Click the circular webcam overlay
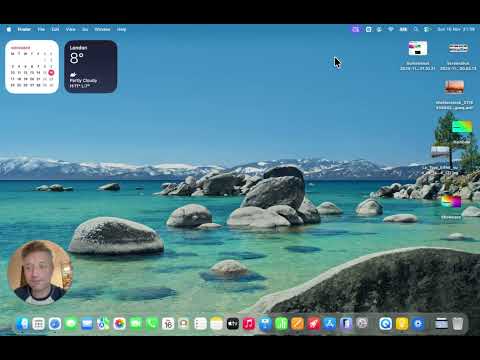This screenshot has width=480, height=360. (40, 272)
